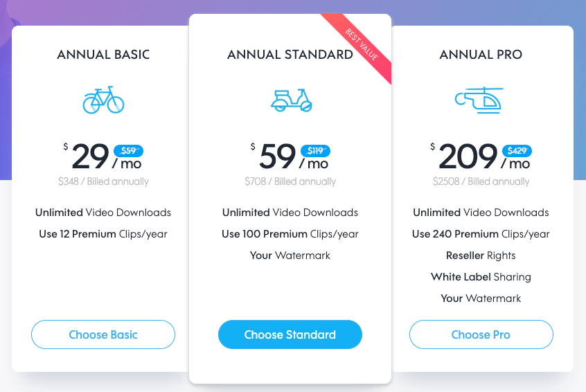Click the $708 billed annually text
586x392 pixels.
click(x=290, y=181)
